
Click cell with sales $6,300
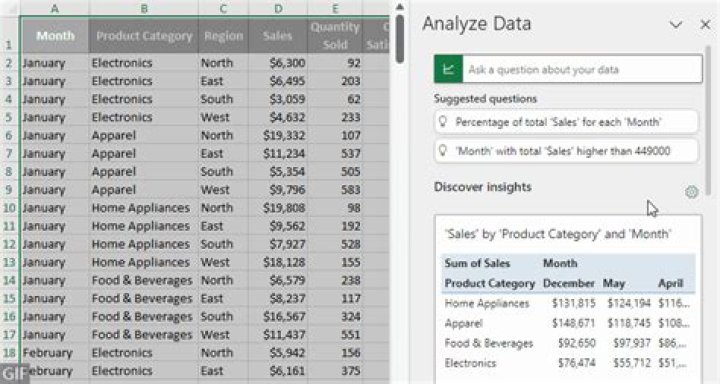click(278, 62)
